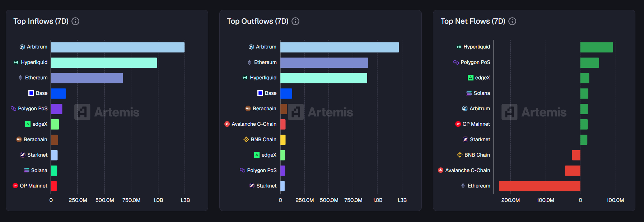Click the Avalanche C-Chain icon in Top Net Flows
The image size is (644, 222).
pyautogui.click(x=440, y=170)
